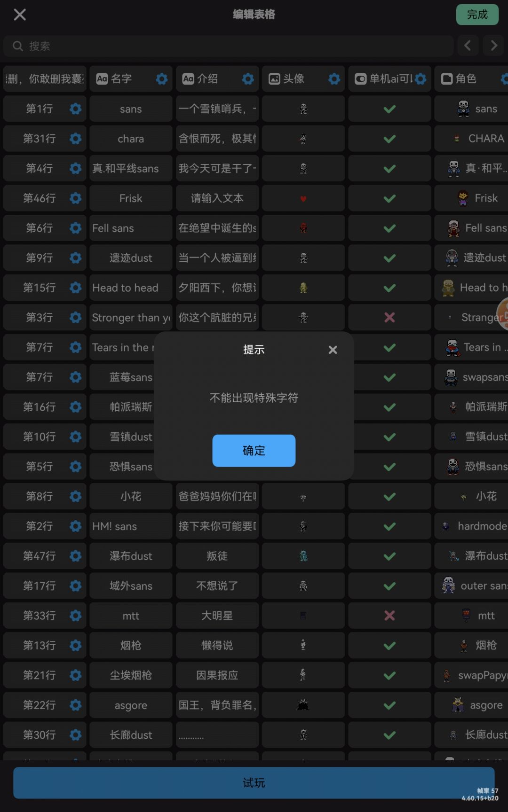This screenshot has height=812, width=508.
Task: Open settings gear for 名字 column
Action: (162, 79)
